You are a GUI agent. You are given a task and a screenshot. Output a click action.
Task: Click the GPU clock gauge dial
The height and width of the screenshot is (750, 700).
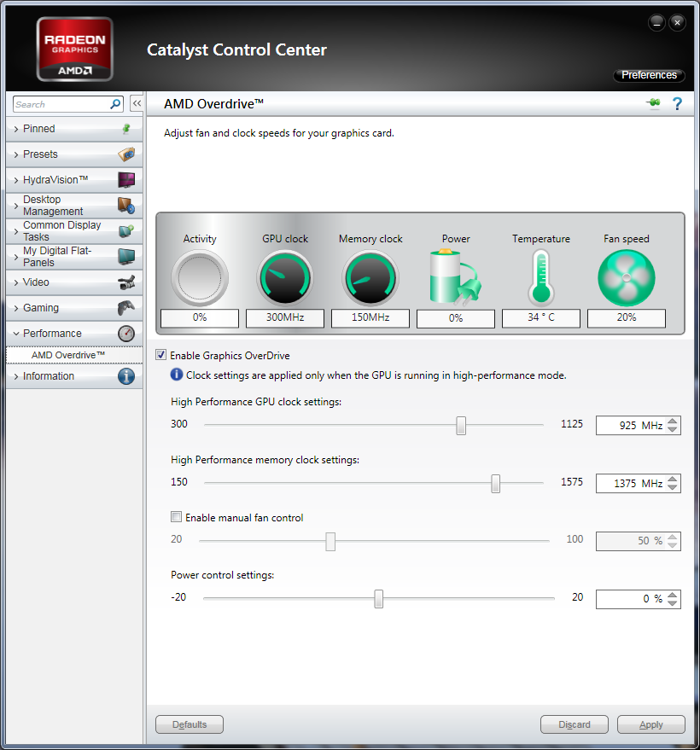tap(285, 278)
